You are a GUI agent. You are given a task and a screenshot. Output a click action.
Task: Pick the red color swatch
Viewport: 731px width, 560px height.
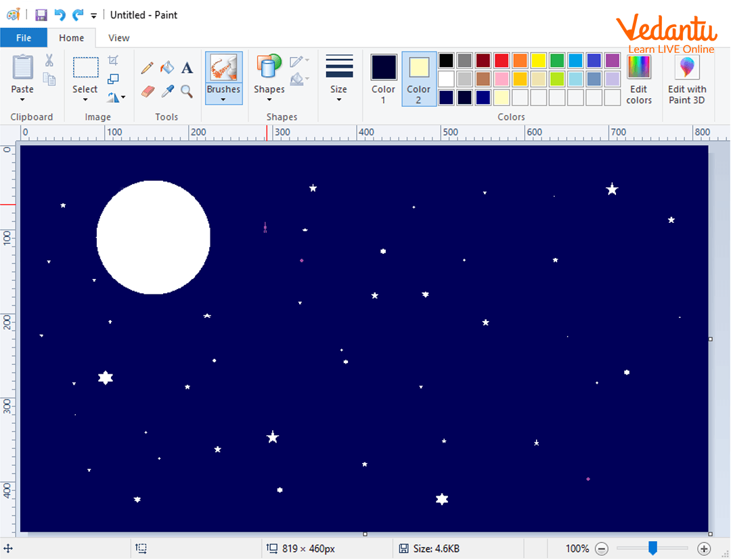coord(501,60)
